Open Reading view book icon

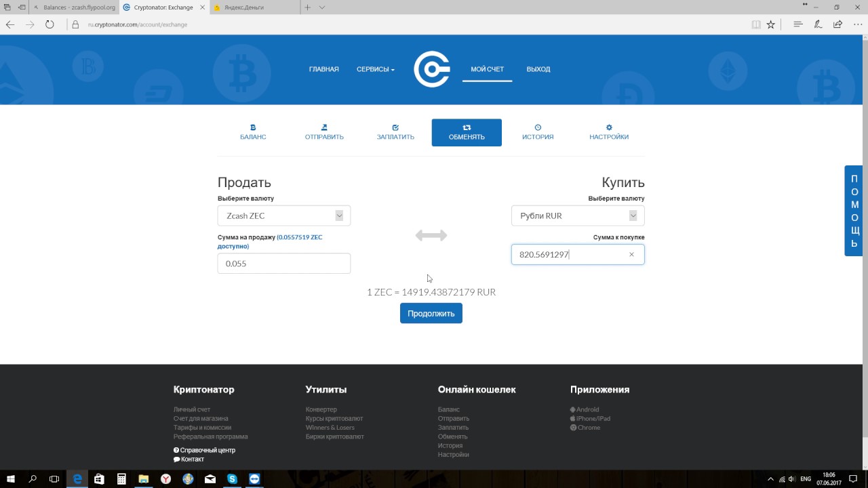click(x=756, y=24)
